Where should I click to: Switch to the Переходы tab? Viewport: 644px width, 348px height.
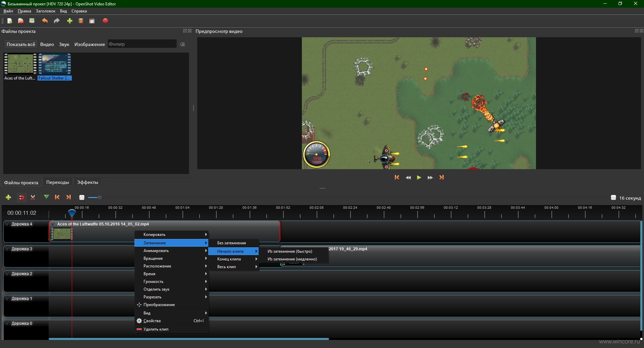click(x=58, y=182)
